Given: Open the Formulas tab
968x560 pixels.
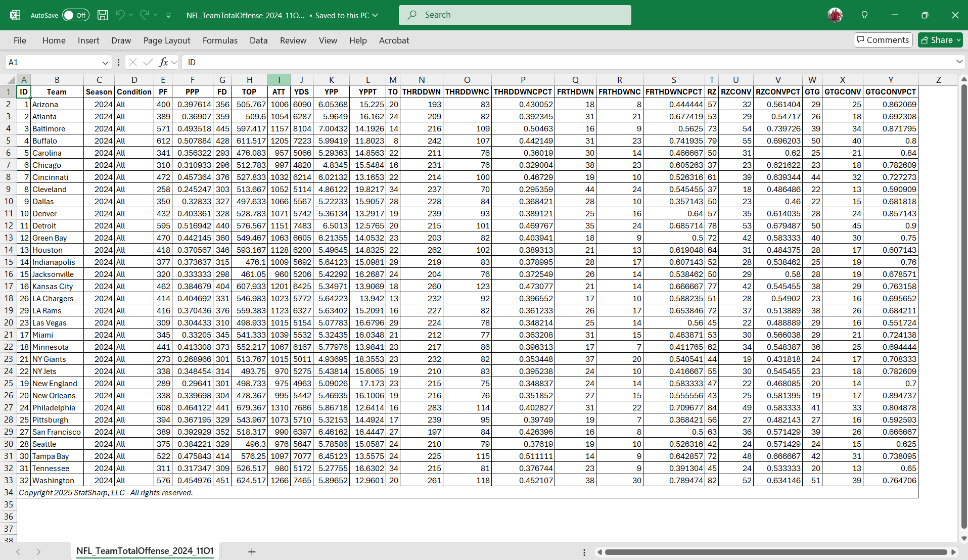Looking at the screenshot, I should pos(220,40).
